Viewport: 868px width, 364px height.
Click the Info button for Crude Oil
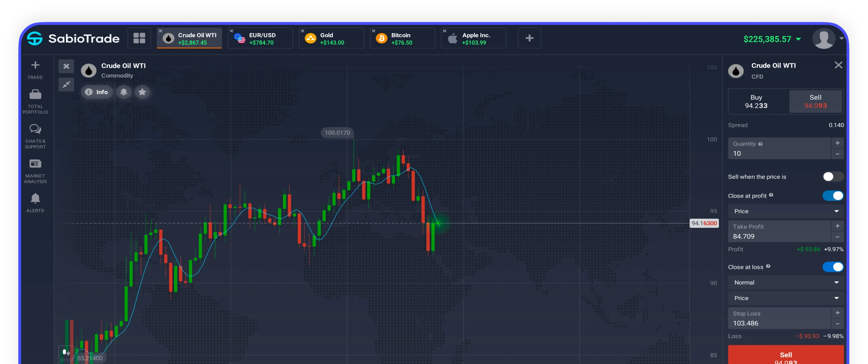pos(97,92)
